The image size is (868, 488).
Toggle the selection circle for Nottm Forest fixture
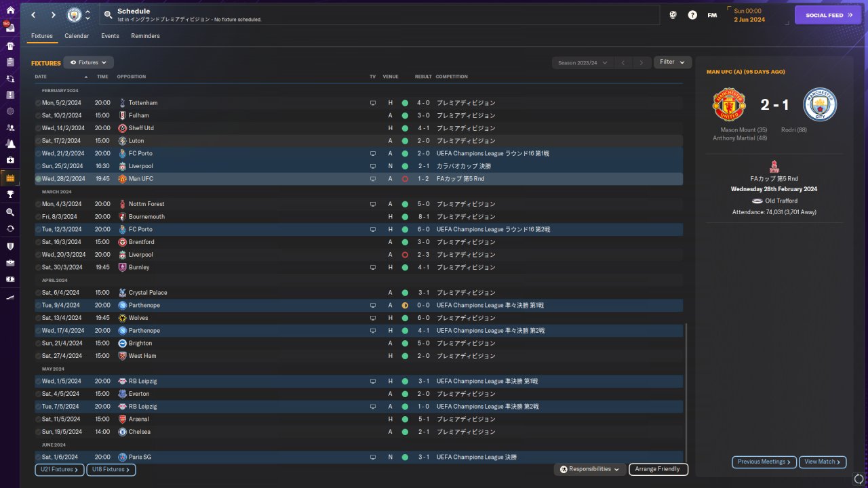[x=39, y=204]
